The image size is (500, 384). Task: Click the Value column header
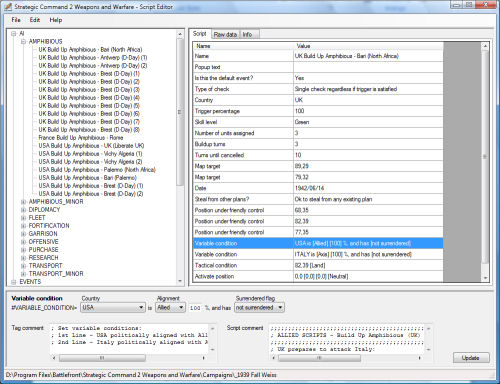click(x=368, y=46)
